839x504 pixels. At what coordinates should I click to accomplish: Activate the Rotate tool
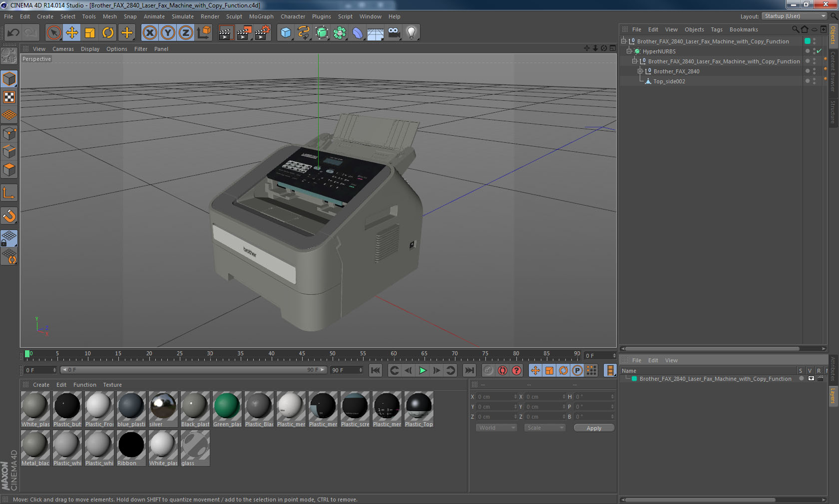click(108, 32)
